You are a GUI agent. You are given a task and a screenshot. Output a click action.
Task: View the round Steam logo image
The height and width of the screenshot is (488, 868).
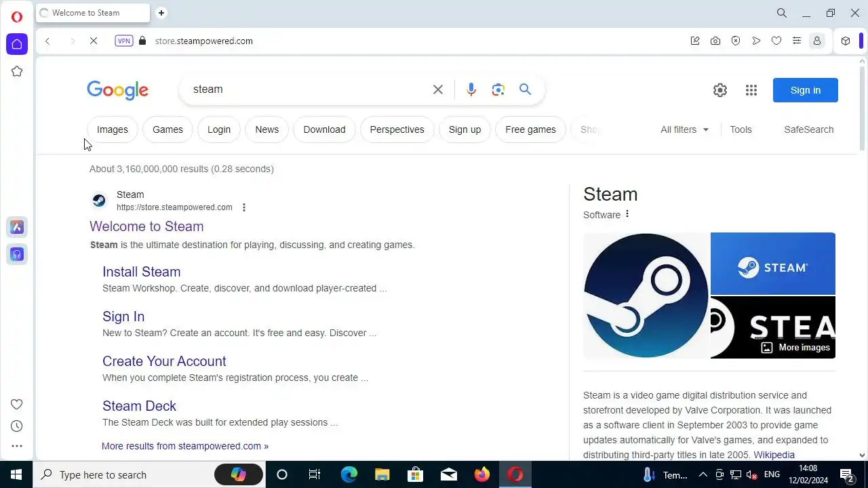[646, 296]
